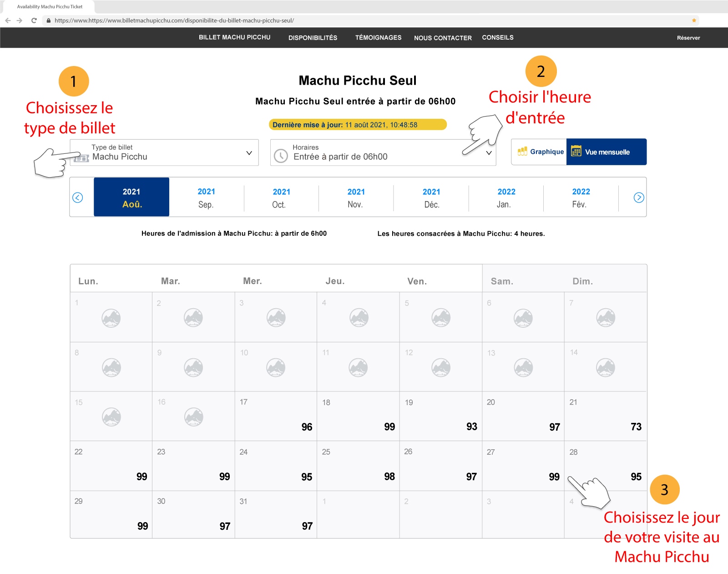Choose August 20 with 97 available
This screenshot has width=728, height=574.
523,416
